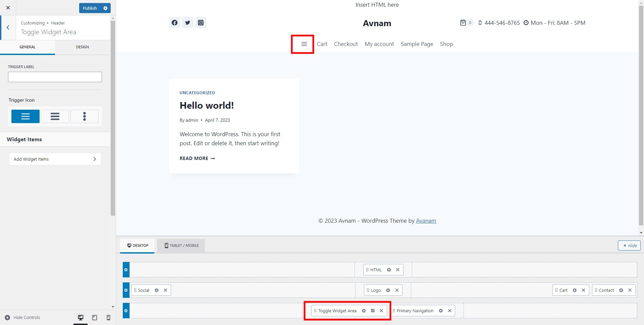Viewport: 644px width, 325px height.
Task: Click the Instagram icon in the header preview
Action: [x=201, y=22]
